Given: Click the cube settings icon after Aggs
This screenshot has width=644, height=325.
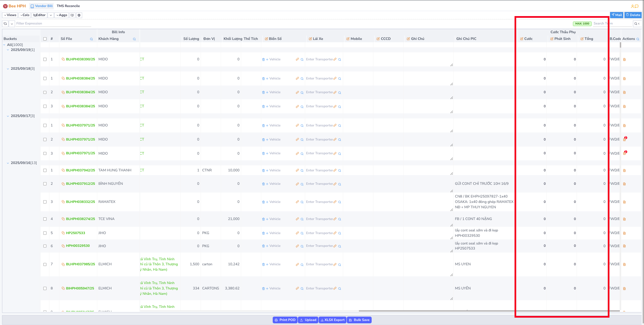Looking at the screenshot, I should (79, 15).
